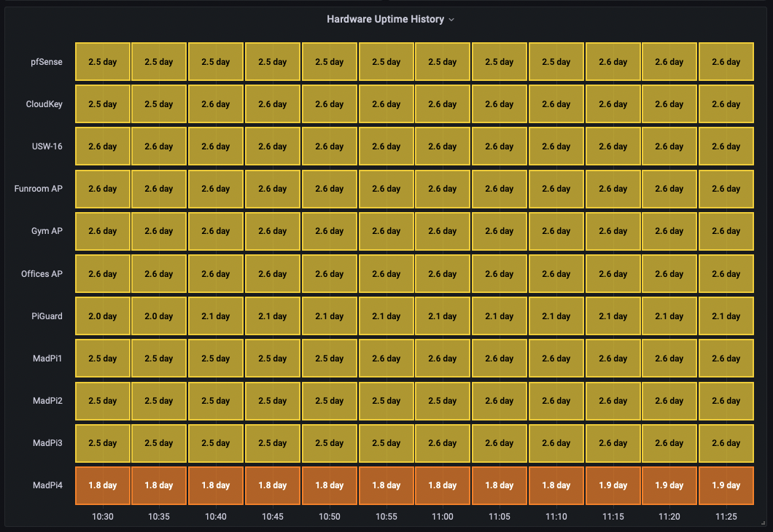Click the PiGuard row label
This screenshot has width=773, height=532.
tap(46, 316)
